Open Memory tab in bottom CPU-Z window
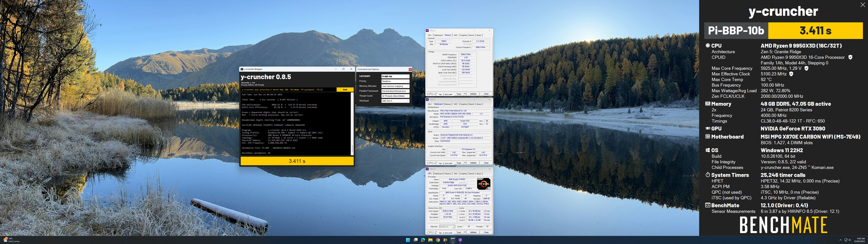Viewport: 868px width, 244px height. tap(448, 174)
